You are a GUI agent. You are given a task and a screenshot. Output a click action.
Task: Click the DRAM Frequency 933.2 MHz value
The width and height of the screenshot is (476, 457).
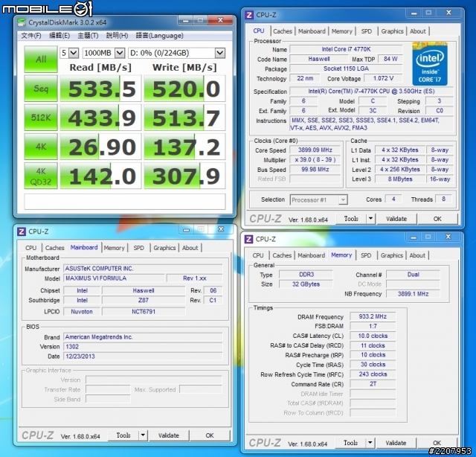pos(373,316)
